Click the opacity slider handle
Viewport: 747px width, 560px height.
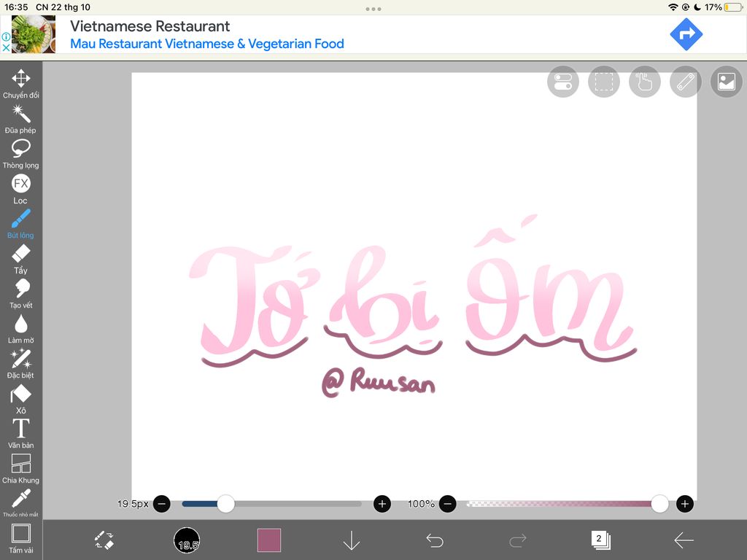[x=659, y=504]
